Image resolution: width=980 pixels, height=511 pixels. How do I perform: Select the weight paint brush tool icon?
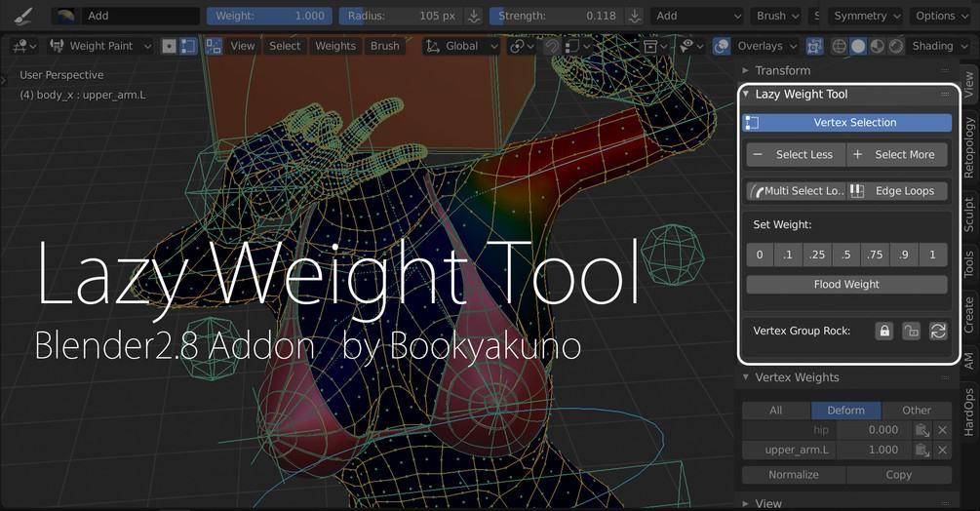pyautogui.click(x=23, y=16)
